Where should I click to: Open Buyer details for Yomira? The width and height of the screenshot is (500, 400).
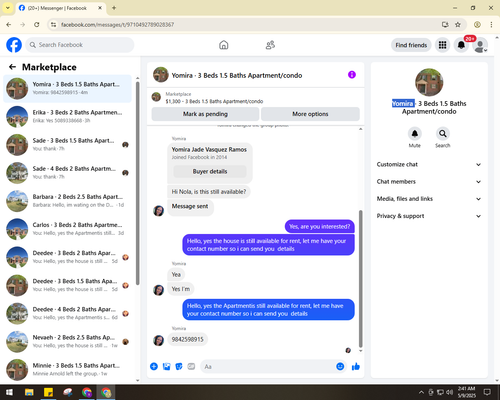[x=210, y=171]
